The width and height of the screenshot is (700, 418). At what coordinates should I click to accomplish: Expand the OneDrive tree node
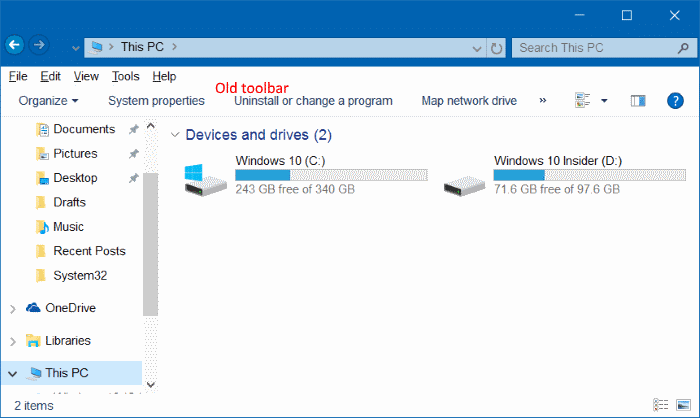pos(12,309)
